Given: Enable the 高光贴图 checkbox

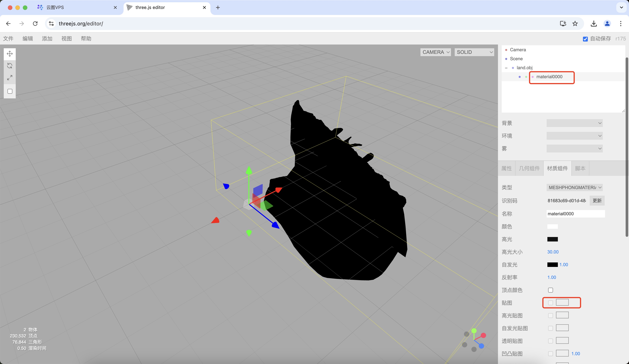Looking at the screenshot, I should pos(550,315).
